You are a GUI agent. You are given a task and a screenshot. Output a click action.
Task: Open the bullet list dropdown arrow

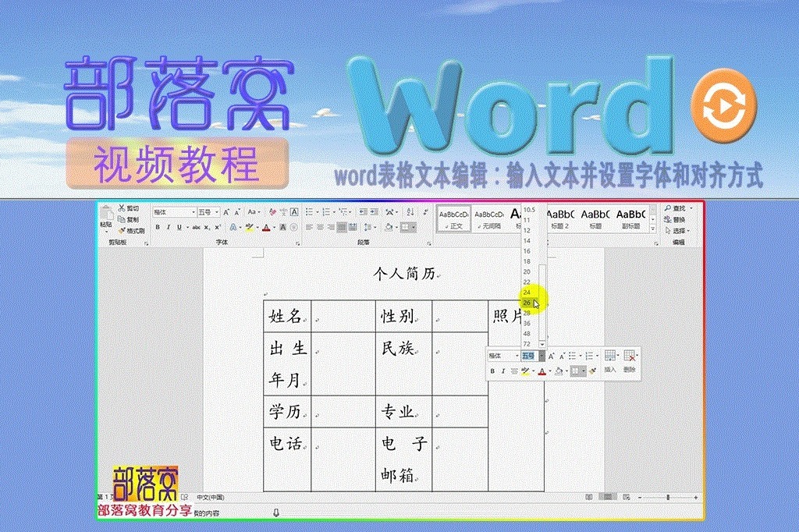coord(318,211)
